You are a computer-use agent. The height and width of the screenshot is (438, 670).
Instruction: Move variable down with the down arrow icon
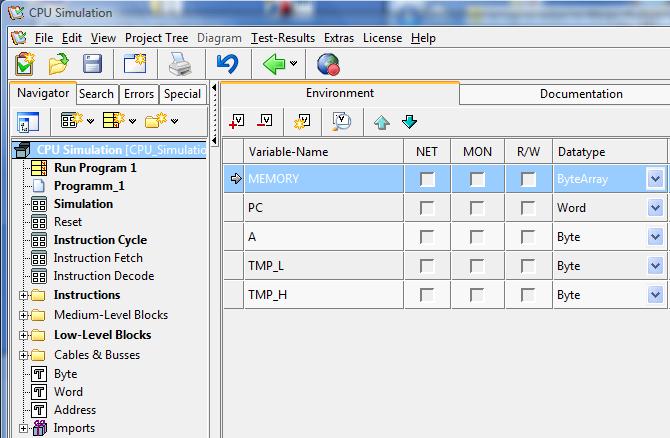409,122
